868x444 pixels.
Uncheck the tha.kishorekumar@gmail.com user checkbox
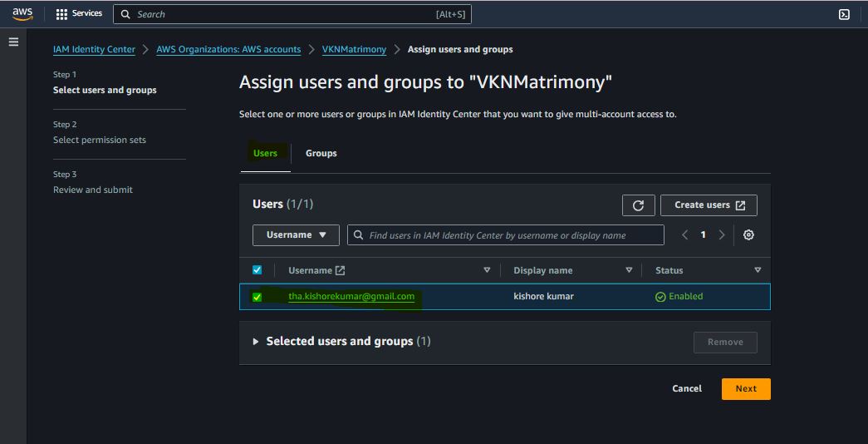[257, 297]
